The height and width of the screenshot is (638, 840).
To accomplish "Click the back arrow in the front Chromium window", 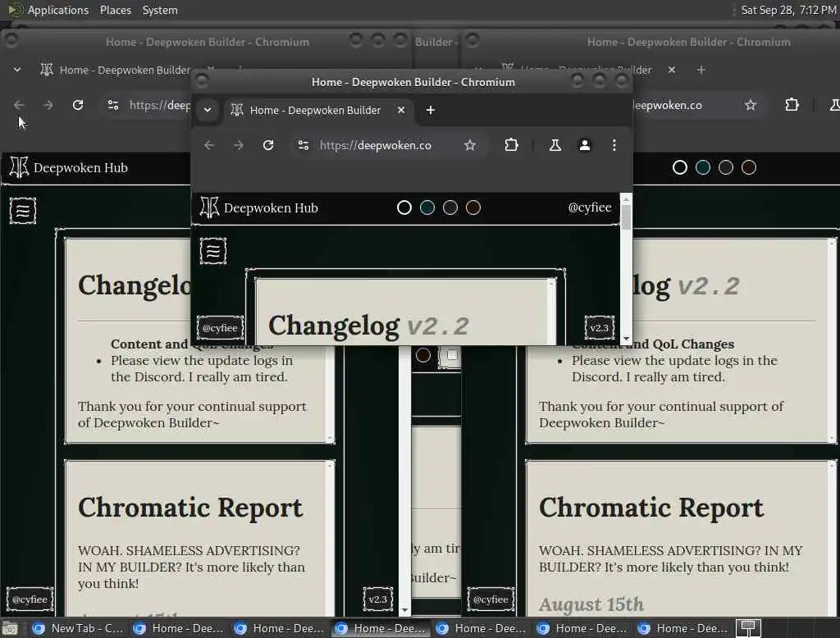I will point(209,145).
